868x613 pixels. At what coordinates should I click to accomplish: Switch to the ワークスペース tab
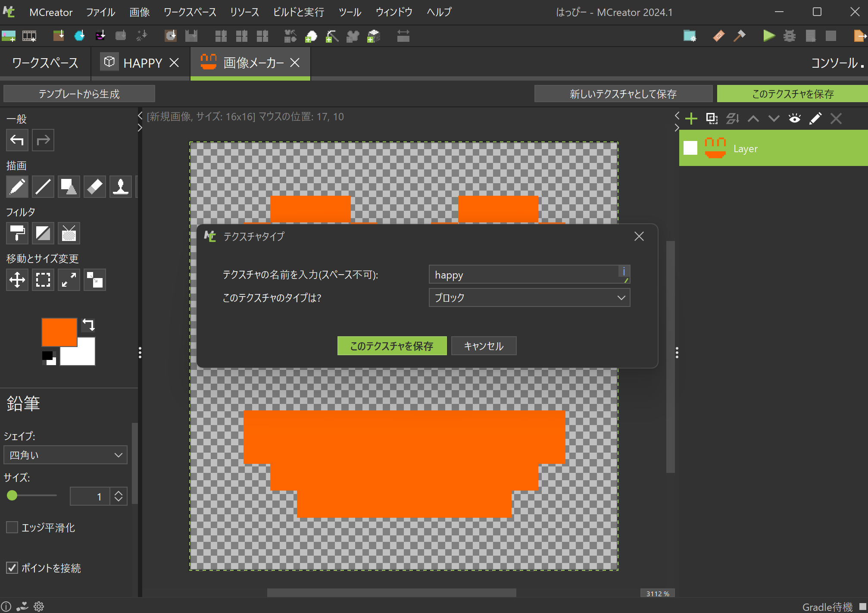(45, 63)
